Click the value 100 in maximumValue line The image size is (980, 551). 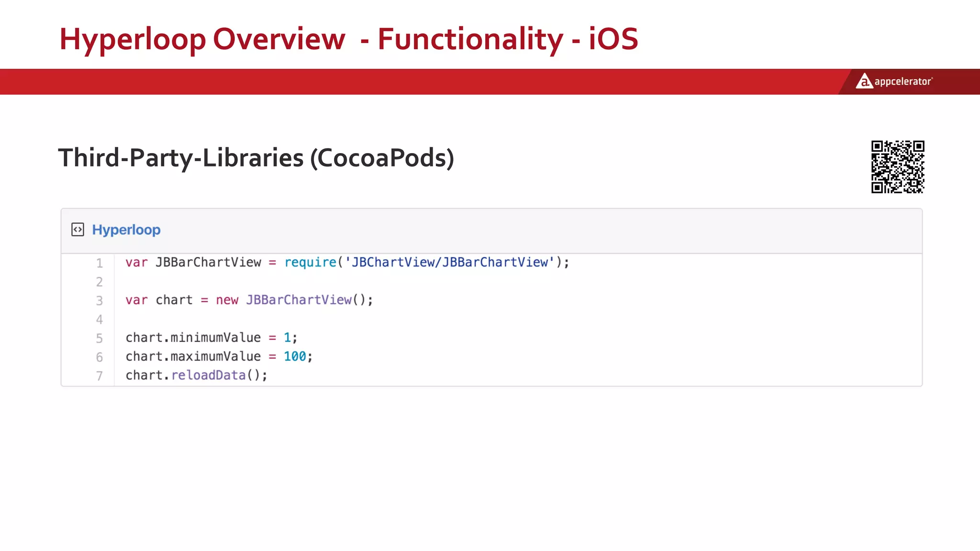(x=294, y=356)
